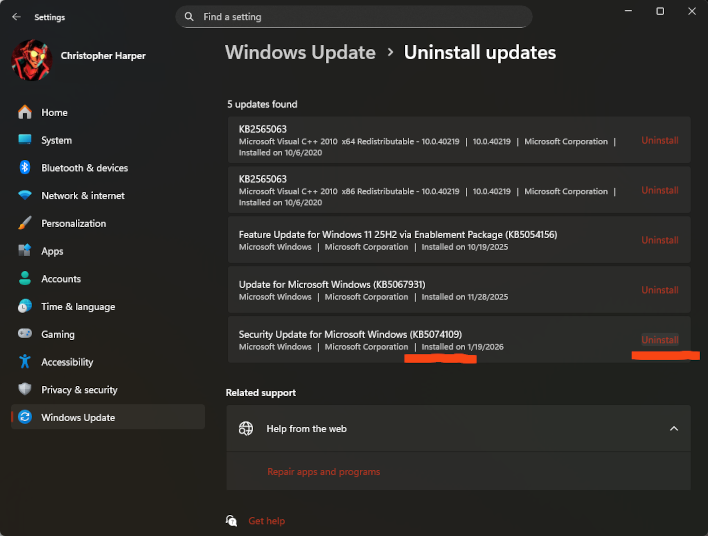Open Personalization settings

click(x=108, y=223)
